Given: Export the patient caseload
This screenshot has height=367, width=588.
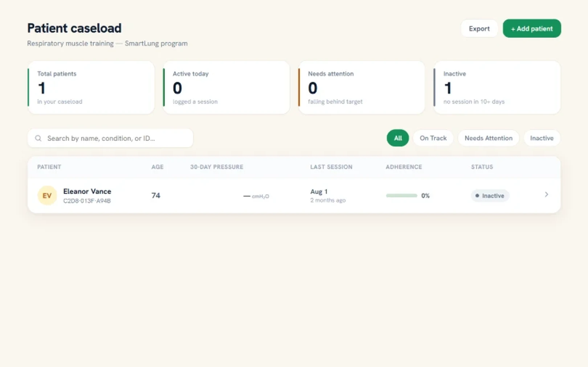Looking at the screenshot, I should (479, 29).
